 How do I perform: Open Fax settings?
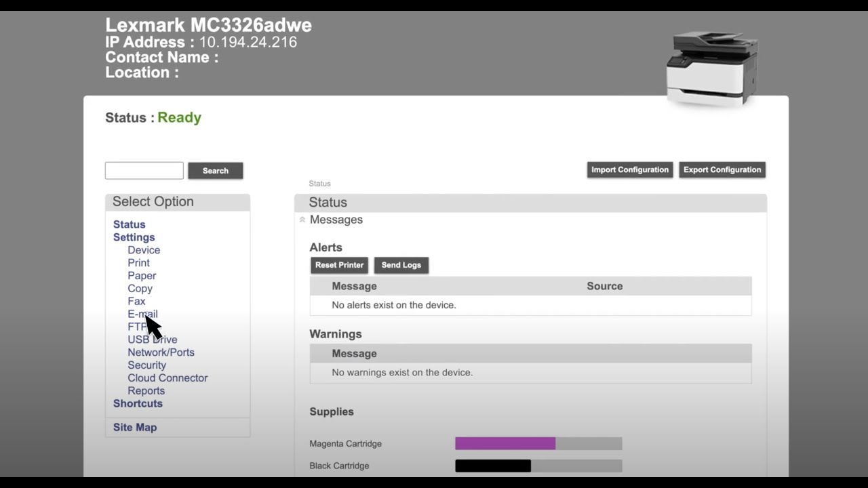[x=136, y=302]
